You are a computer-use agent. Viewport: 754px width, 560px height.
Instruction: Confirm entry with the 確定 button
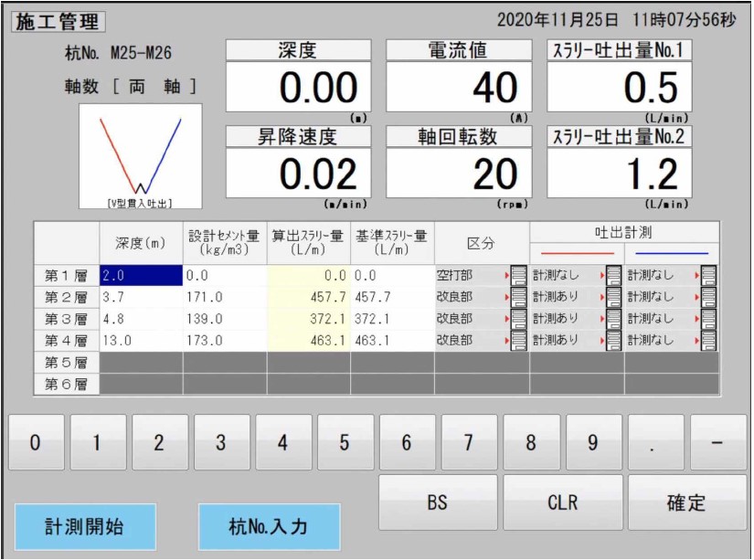686,502
